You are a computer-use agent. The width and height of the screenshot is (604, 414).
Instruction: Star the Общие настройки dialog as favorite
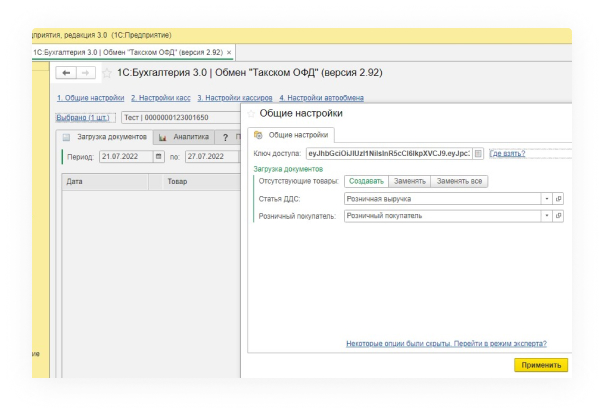[x=251, y=114]
